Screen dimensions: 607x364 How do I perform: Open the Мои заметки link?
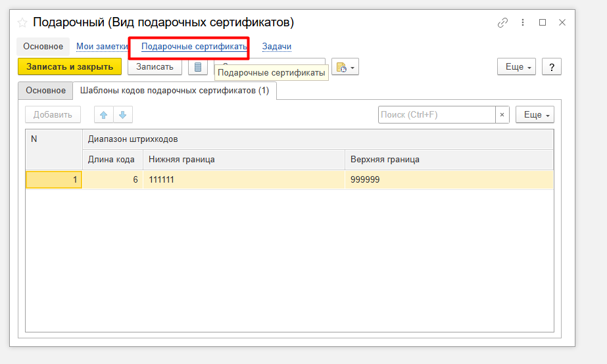coord(101,47)
